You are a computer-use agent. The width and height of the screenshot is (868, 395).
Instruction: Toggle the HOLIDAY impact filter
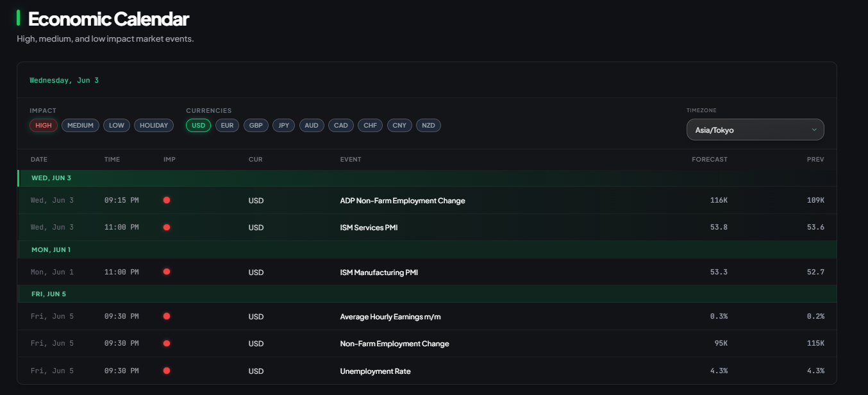154,126
